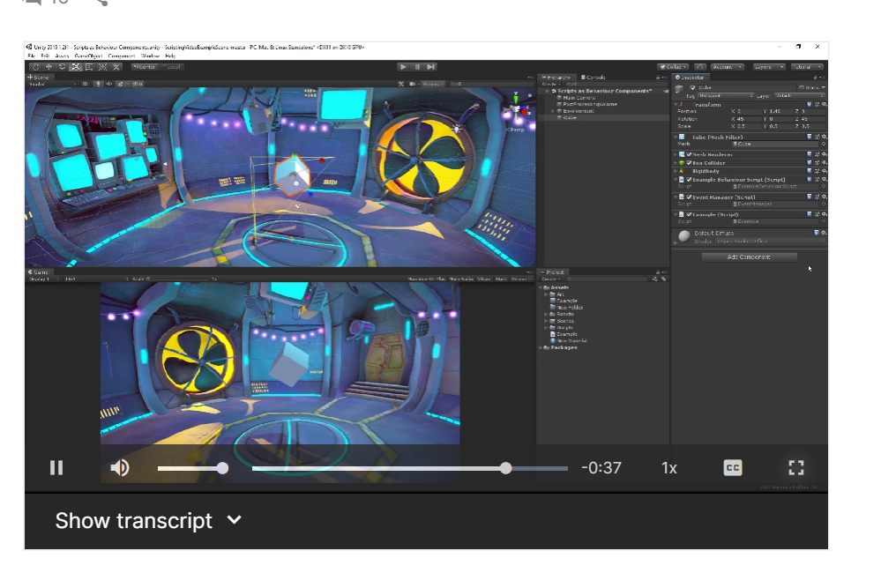The width and height of the screenshot is (881, 588).
Task: Select the custom editor tools icon
Action: point(116,67)
